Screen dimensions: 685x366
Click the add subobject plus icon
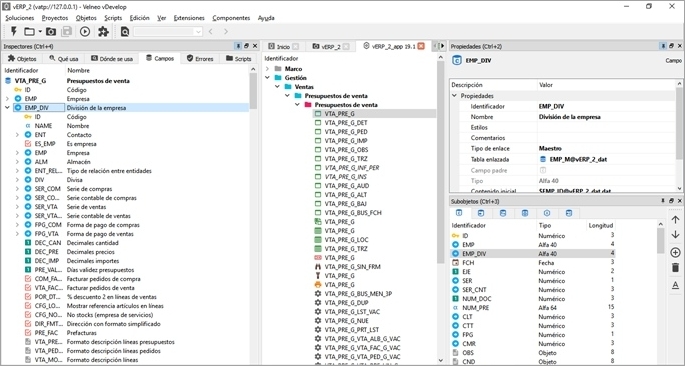pyautogui.click(x=675, y=252)
